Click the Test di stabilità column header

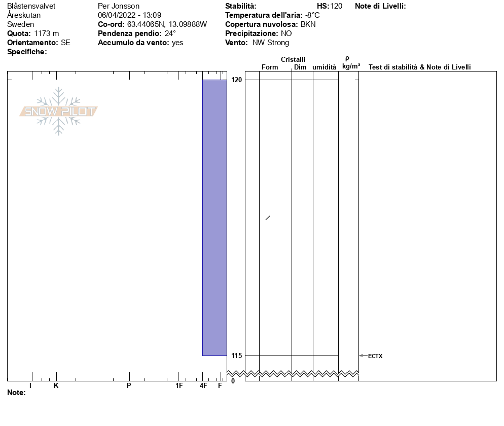[419, 67]
